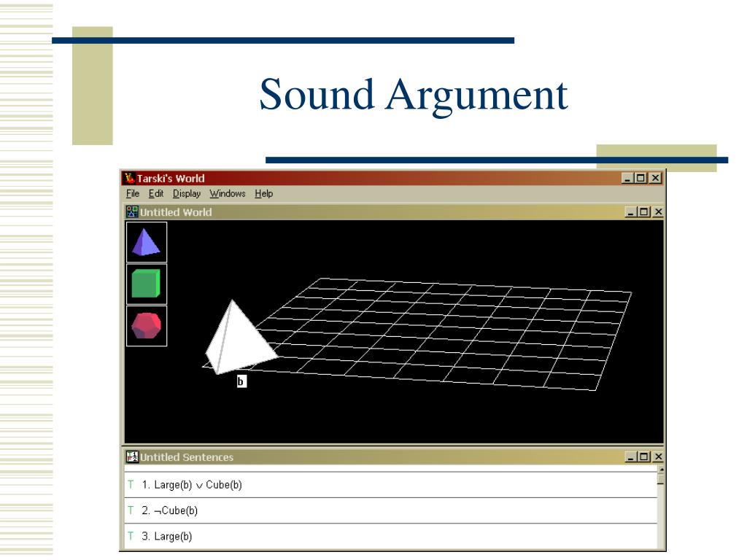
Task: Select the green cube shape tool
Action: (x=146, y=284)
